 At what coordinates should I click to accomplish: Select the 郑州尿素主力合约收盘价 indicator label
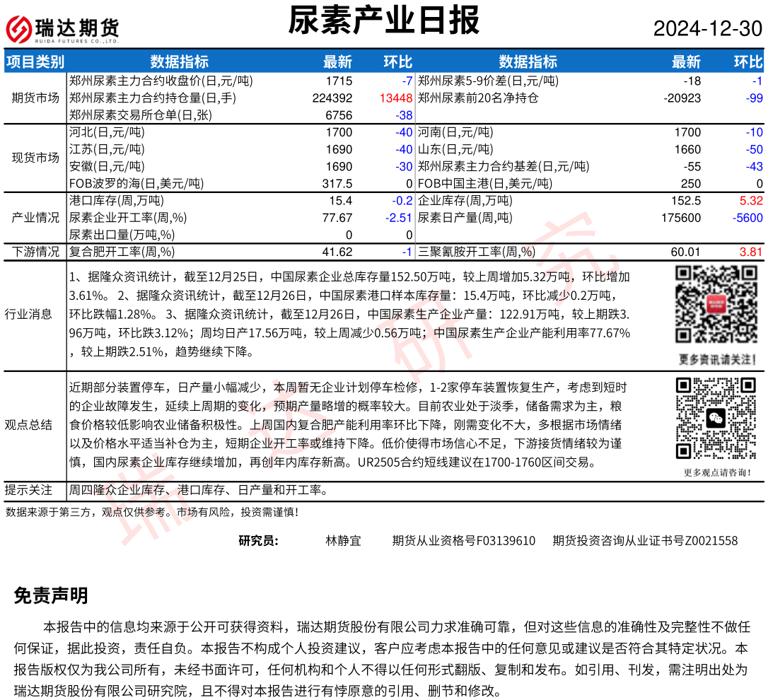(x=161, y=81)
